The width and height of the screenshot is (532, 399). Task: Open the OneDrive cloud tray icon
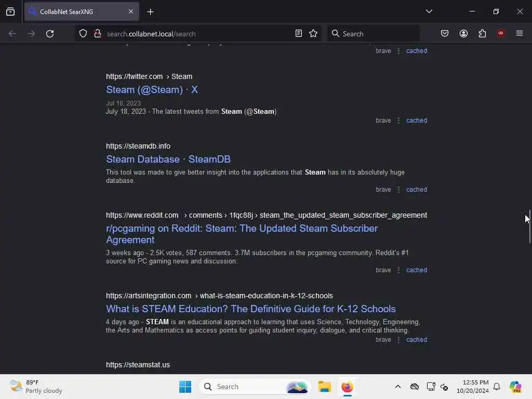point(414,387)
